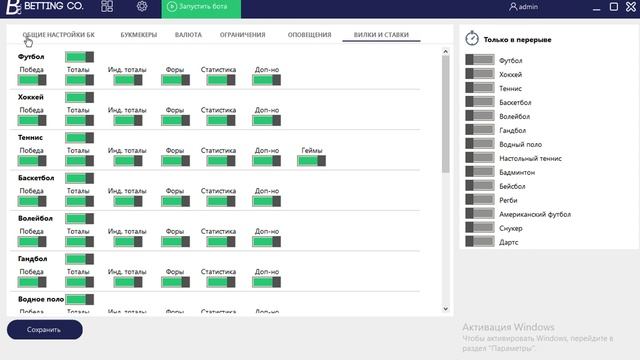Image resolution: width=640 pixels, height=360 pixels.
Task: Disable the main Волейбол switch
Action: click(x=80, y=218)
